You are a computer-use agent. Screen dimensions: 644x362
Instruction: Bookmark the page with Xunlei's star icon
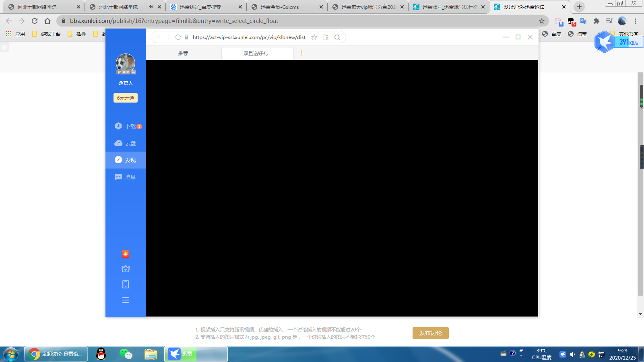pyautogui.click(x=314, y=37)
